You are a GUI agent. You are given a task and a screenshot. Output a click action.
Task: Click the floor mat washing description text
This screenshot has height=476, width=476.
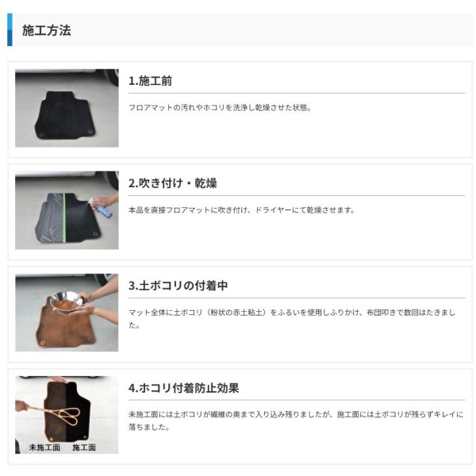220,107
